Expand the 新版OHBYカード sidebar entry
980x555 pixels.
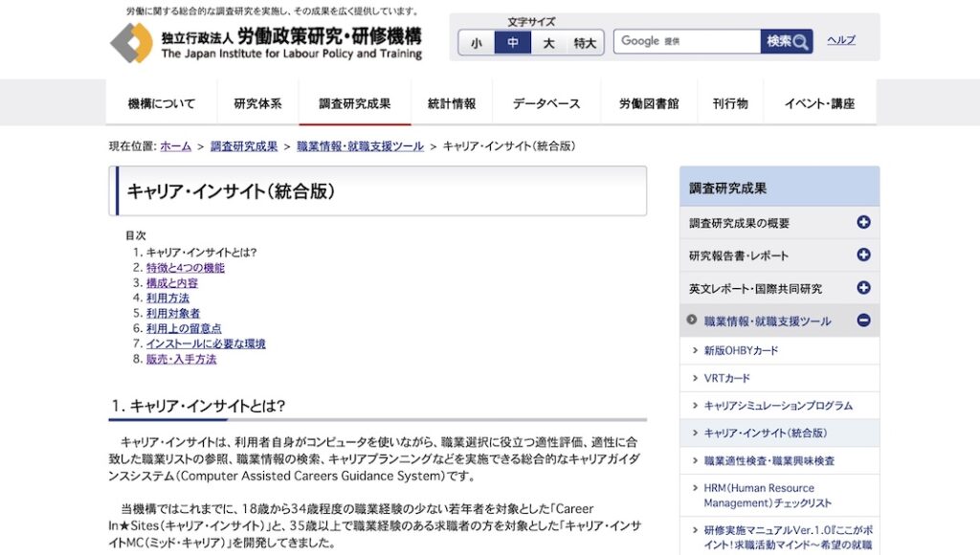[x=698, y=351]
